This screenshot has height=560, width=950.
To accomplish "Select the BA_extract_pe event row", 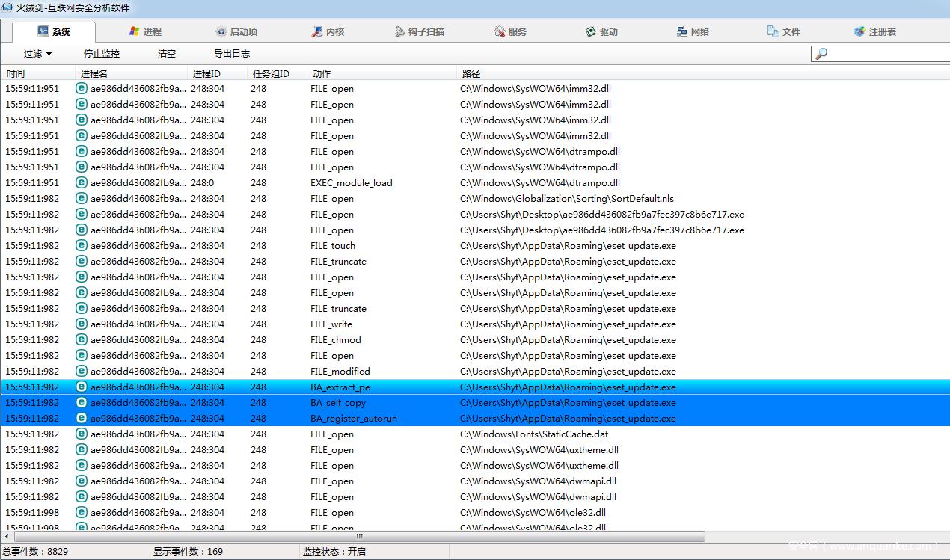I will pyautogui.click(x=340, y=387).
